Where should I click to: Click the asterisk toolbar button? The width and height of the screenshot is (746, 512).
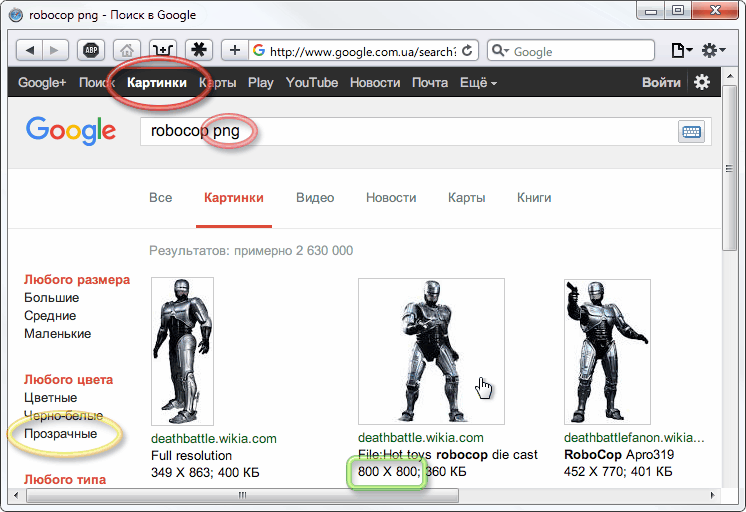click(199, 50)
